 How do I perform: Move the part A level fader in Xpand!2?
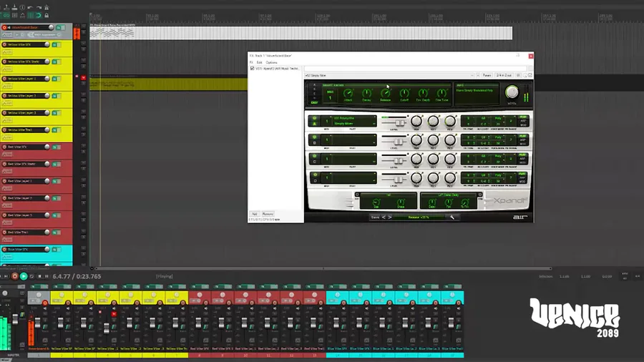click(x=399, y=123)
